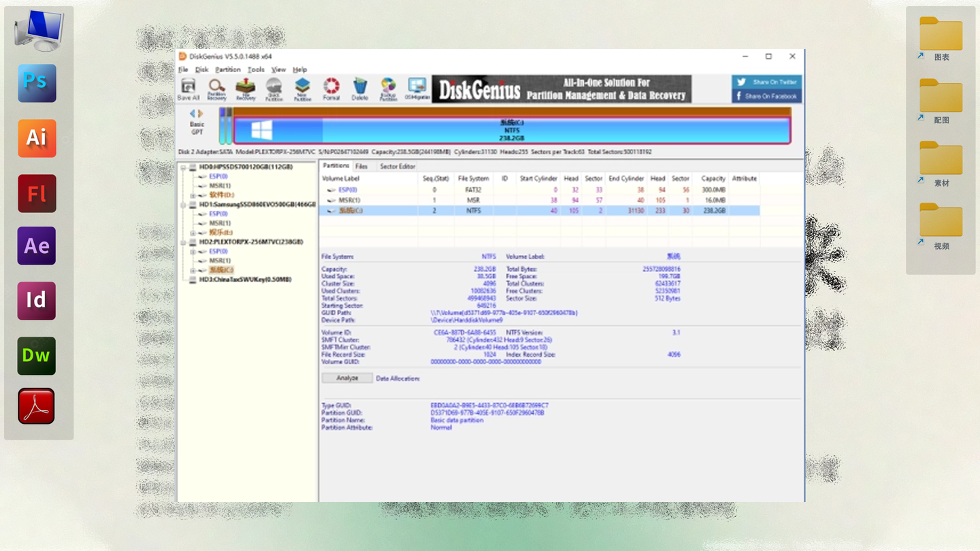The image size is (980, 551).
Task: Click the File System column header
Action: click(474, 179)
